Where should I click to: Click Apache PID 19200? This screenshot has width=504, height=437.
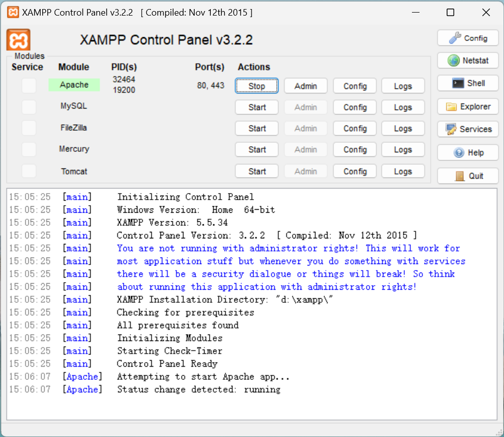pos(124,90)
